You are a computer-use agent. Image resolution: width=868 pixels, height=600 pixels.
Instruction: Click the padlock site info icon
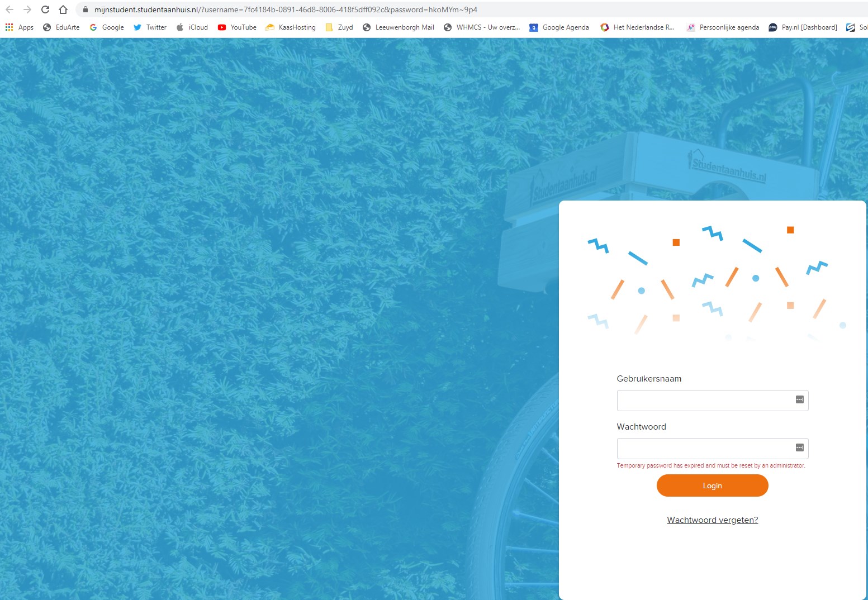click(x=86, y=9)
